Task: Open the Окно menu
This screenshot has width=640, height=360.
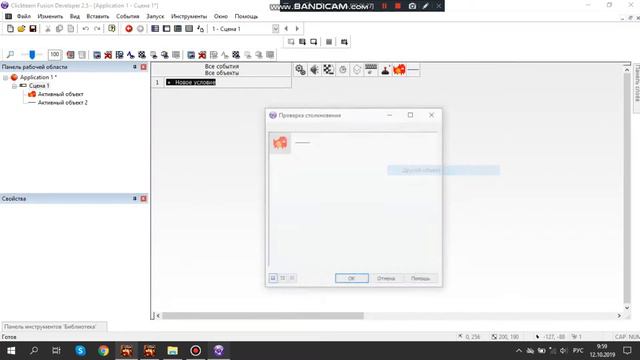Action: 221,16
